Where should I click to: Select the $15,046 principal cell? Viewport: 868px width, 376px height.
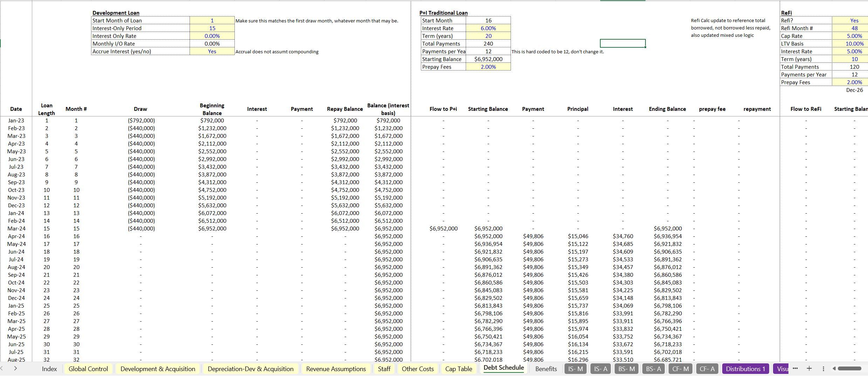click(578, 236)
